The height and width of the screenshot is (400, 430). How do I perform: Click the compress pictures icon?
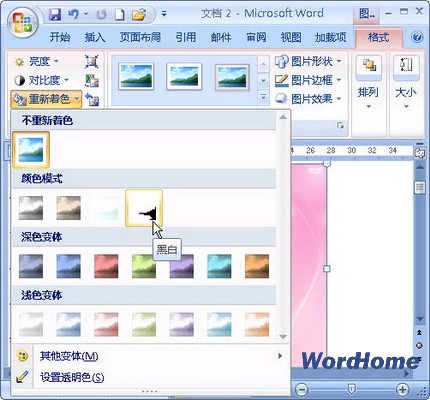pos(91,62)
